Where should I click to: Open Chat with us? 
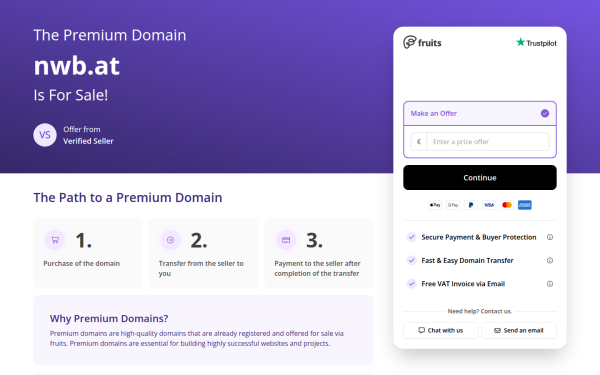click(441, 331)
